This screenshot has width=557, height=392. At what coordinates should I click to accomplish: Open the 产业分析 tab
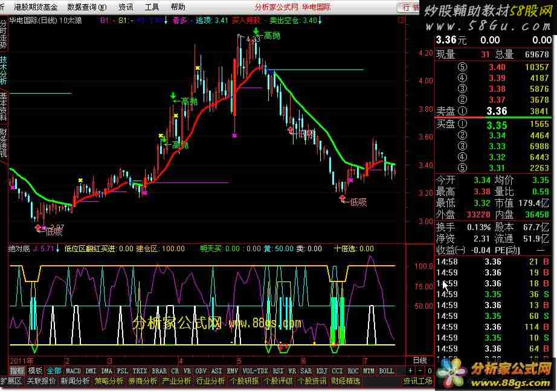pyautogui.click(x=176, y=382)
